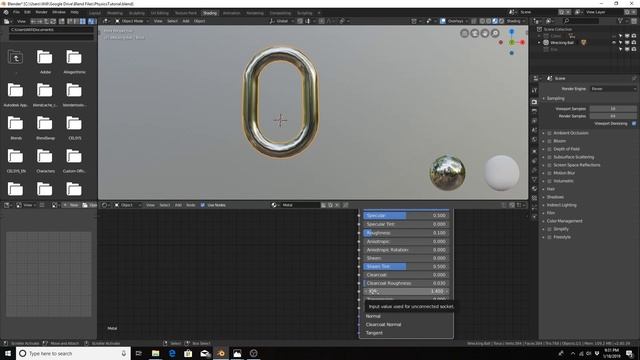Screen dimensions: 640x360
Task: Toggle Viewport Denoising checkbox
Action: coord(633,123)
